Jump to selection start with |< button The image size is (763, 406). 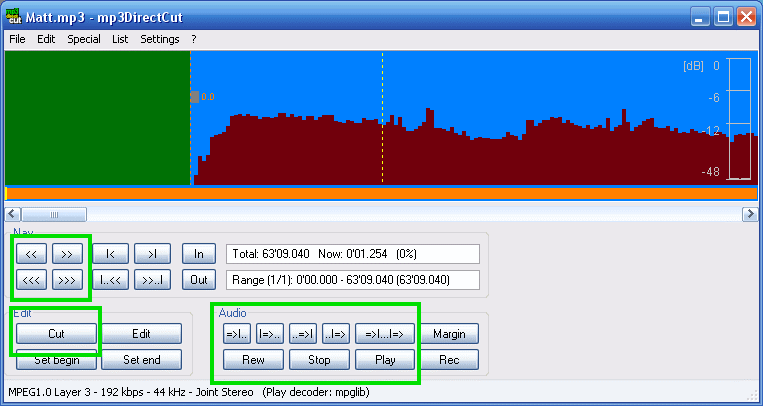(x=111, y=253)
